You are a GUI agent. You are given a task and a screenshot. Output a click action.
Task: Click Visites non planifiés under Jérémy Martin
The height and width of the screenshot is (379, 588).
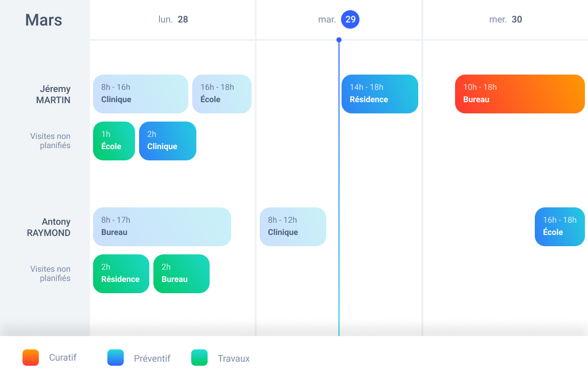point(50,141)
